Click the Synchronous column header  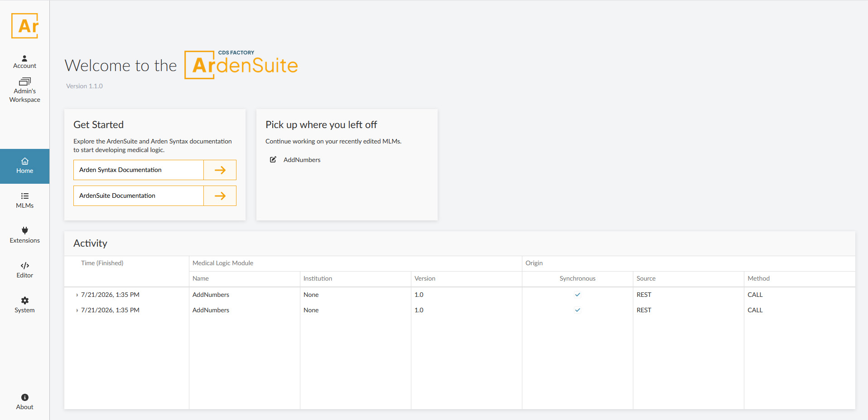click(578, 278)
